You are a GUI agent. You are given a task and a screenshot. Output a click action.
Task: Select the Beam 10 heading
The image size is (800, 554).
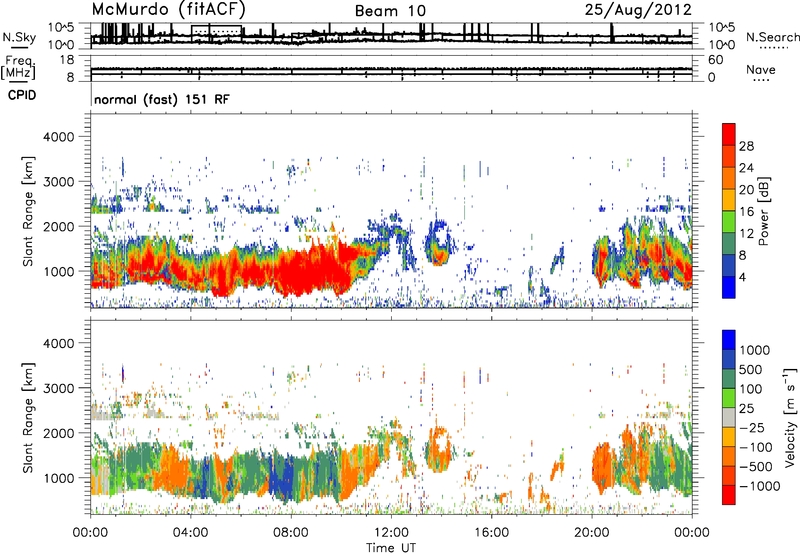390,11
